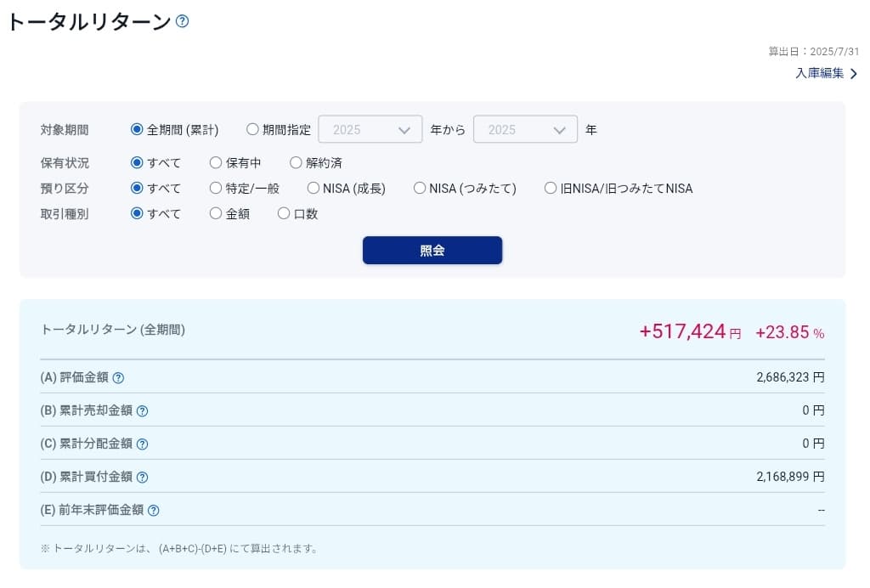Open help icon for (A) 評価金額
This screenshot has width=870, height=588.
click(x=119, y=378)
